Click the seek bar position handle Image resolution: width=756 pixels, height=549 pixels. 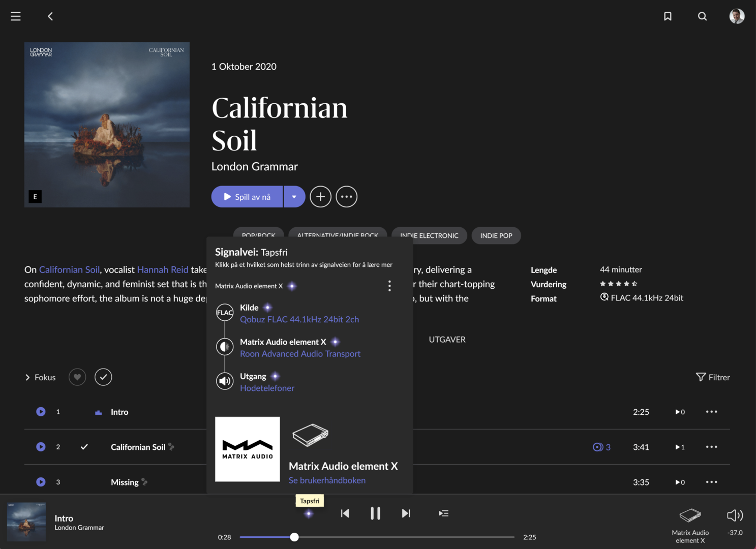(x=294, y=537)
